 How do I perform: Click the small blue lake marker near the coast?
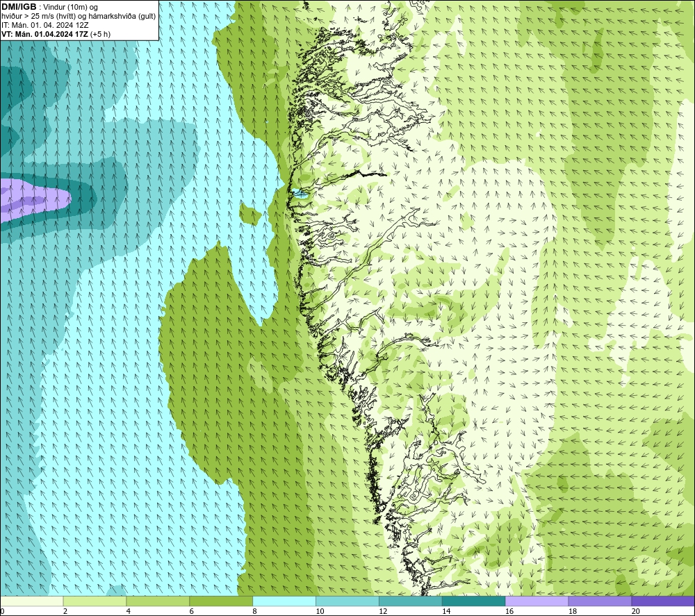pos(300,193)
